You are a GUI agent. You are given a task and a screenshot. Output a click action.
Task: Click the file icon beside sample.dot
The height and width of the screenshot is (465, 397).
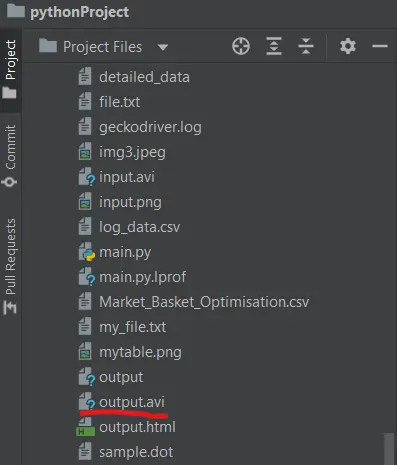point(85,451)
